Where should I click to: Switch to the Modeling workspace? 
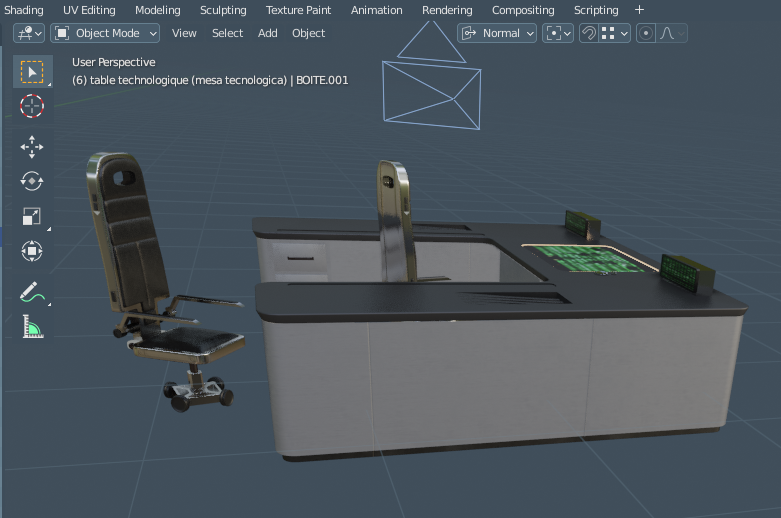coord(157,10)
